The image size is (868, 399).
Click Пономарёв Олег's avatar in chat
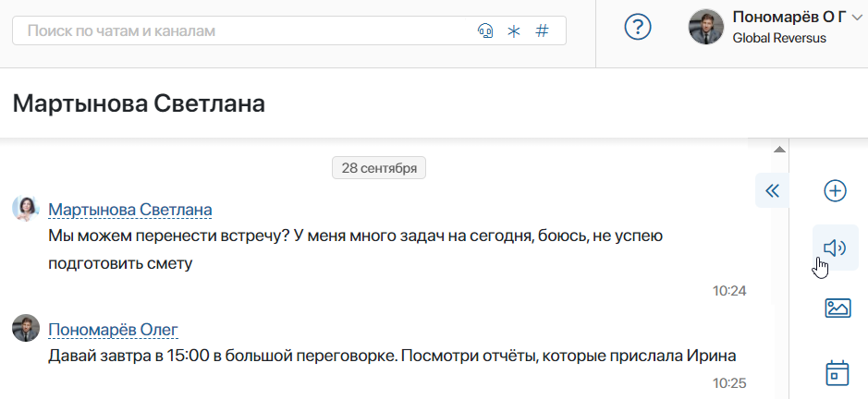tap(26, 328)
